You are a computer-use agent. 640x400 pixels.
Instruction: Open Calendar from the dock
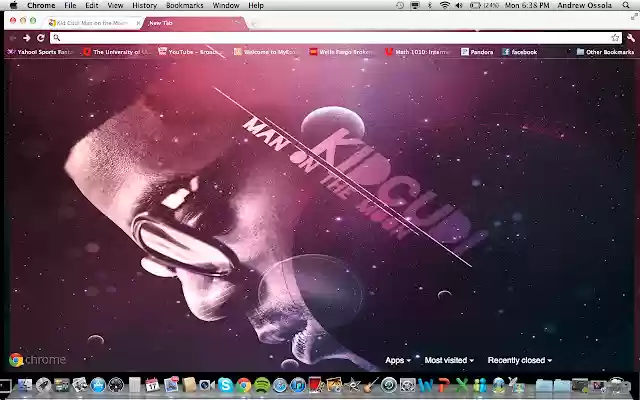[152, 385]
